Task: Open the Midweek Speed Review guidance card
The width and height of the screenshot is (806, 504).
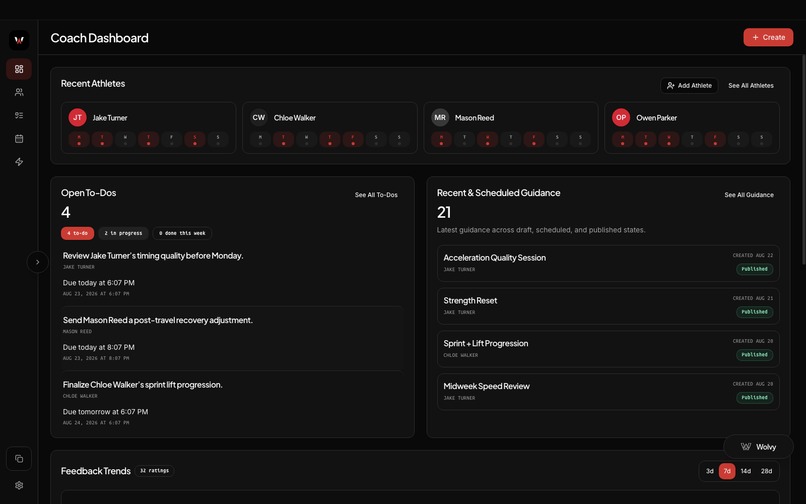Action: point(608,391)
